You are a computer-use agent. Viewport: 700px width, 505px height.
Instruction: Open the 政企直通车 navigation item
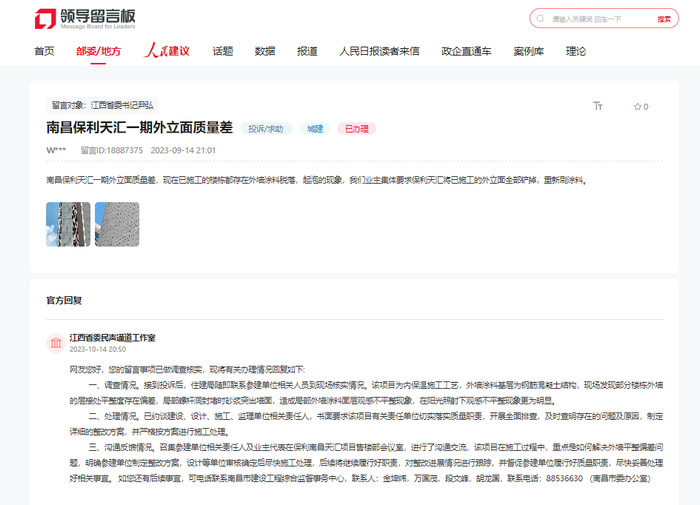467,51
